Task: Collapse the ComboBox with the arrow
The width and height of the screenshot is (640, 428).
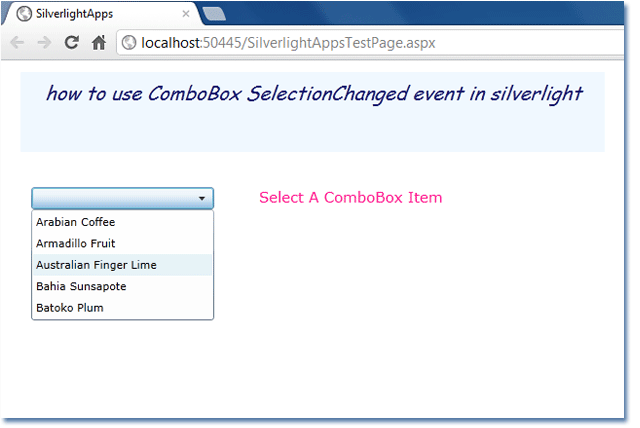Action: (x=202, y=198)
